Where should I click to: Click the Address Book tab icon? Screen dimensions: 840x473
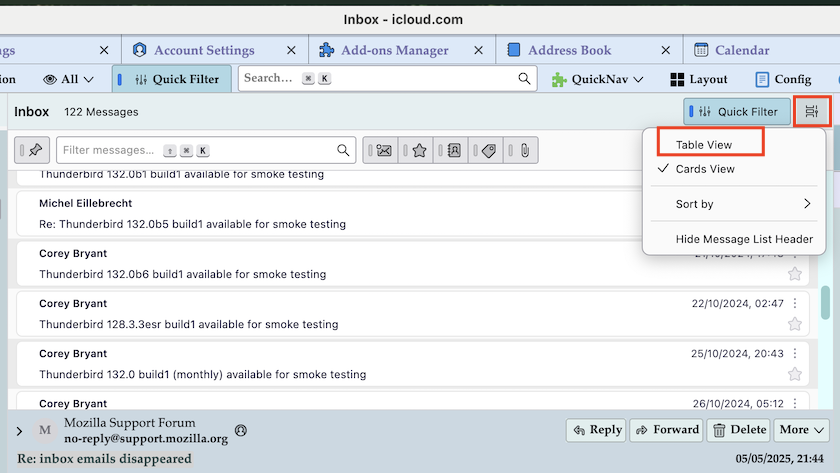click(513, 50)
